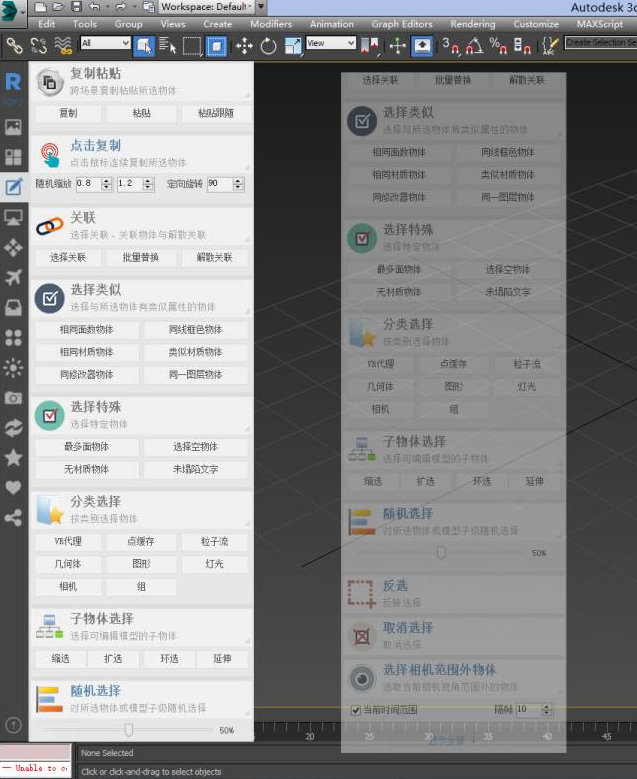Viewport: 637px width, 779px height.
Task: Click the 随机选择 slider in faded panel
Action: click(x=441, y=552)
